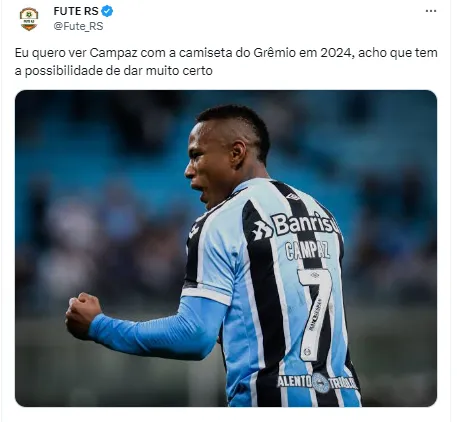The image size is (457, 422).
Task: Open the three-dot more options menu
Action: [431, 11]
